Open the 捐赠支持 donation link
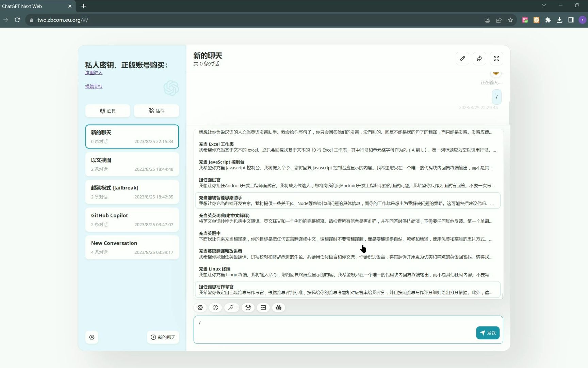The image size is (588, 368). [94, 87]
